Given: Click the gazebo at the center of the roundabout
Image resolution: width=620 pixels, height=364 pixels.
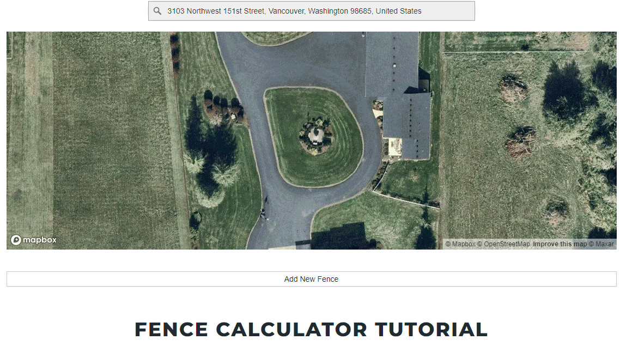Looking at the screenshot, I should point(316,134).
